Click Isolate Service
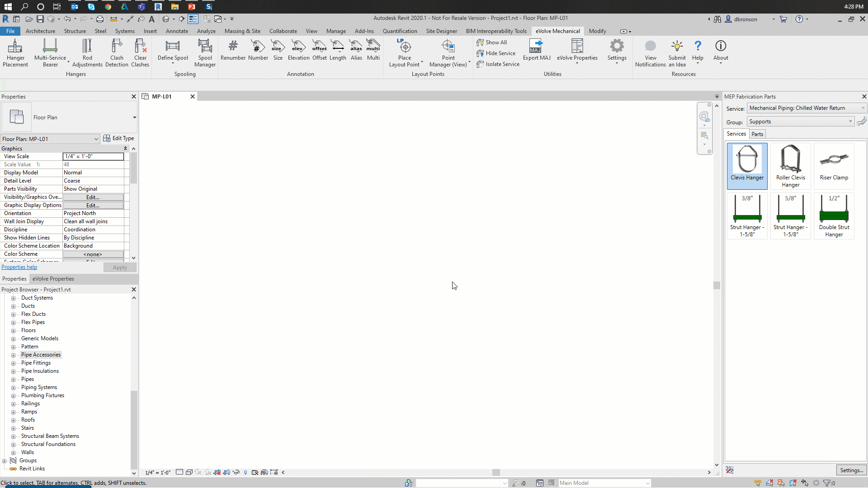The image size is (868, 488). [x=498, y=64]
